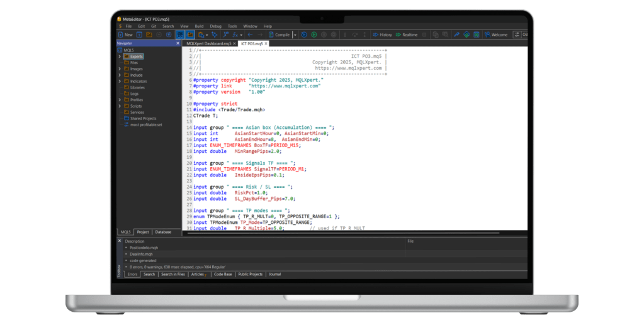The height and width of the screenshot is (325, 644).
Task: Close the ICT PO3.mq5 editor tab
Action: click(267, 43)
